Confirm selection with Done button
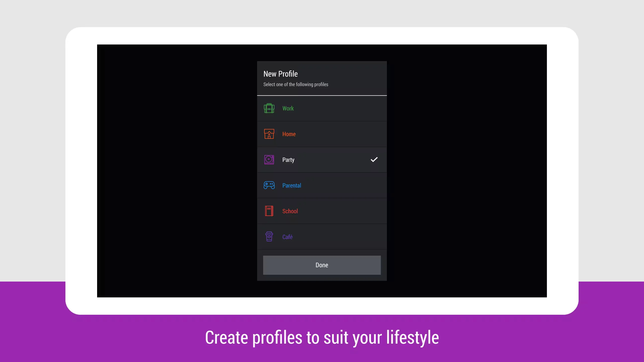Viewport: 644px width, 362px height. tap(321, 265)
